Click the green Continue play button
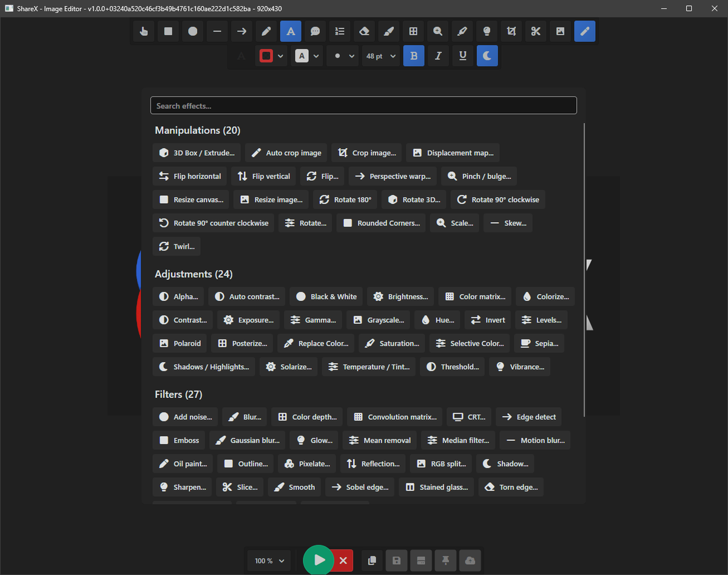The image size is (728, 575). (x=319, y=560)
